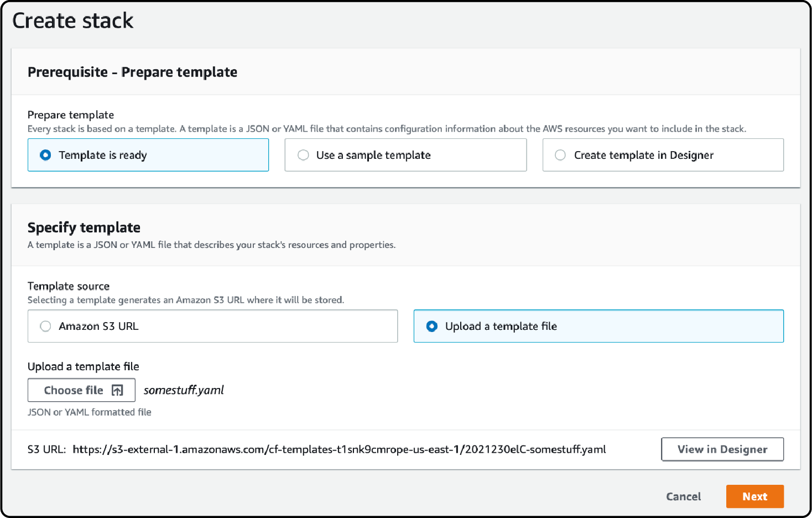
Task: Click the Prerequisite - Prepare template heading
Action: pyautogui.click(x=132, y=72)
